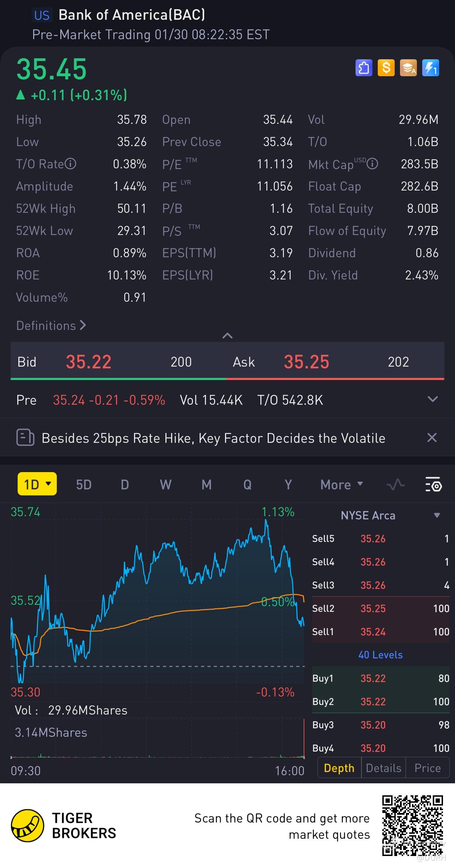Select the Buy2 order book row

[x=381, y=701]
